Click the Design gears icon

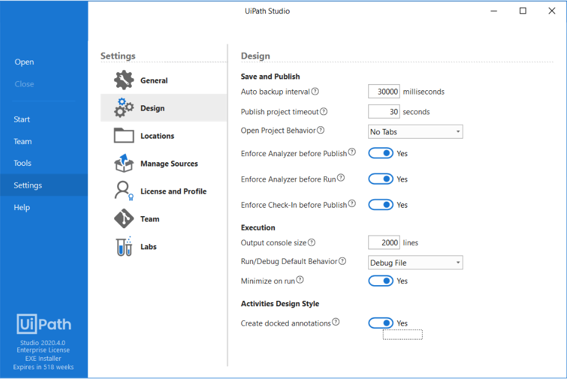pyautogui.click(x=124, y=107)
